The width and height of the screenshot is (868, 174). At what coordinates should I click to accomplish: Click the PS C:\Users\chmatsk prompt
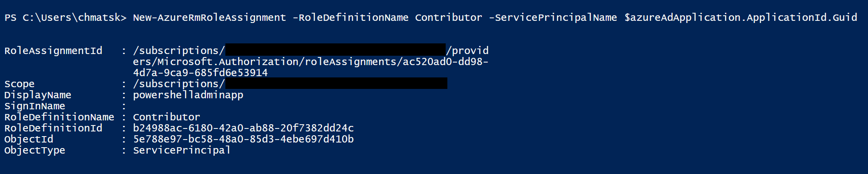(x=65, y=18)
